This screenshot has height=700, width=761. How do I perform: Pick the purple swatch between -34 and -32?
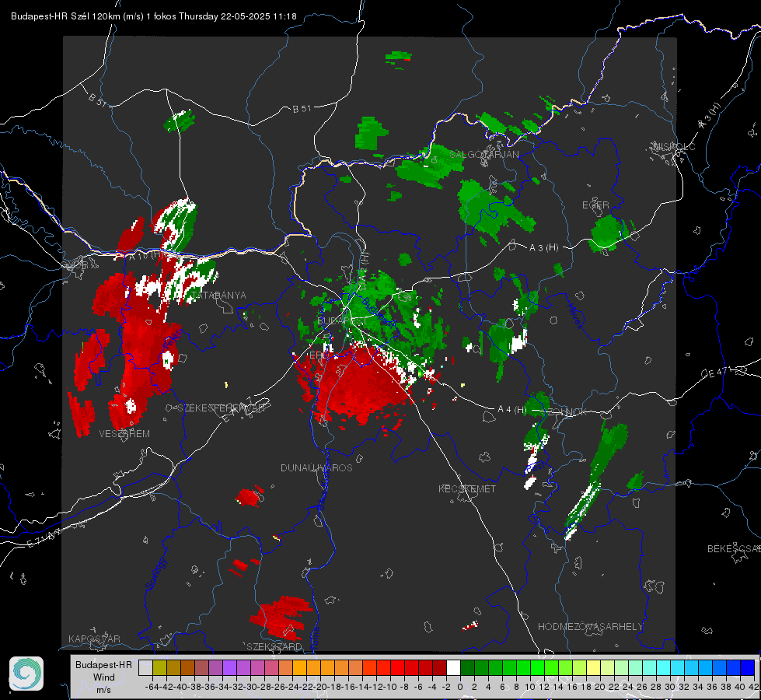coord(229,667)
